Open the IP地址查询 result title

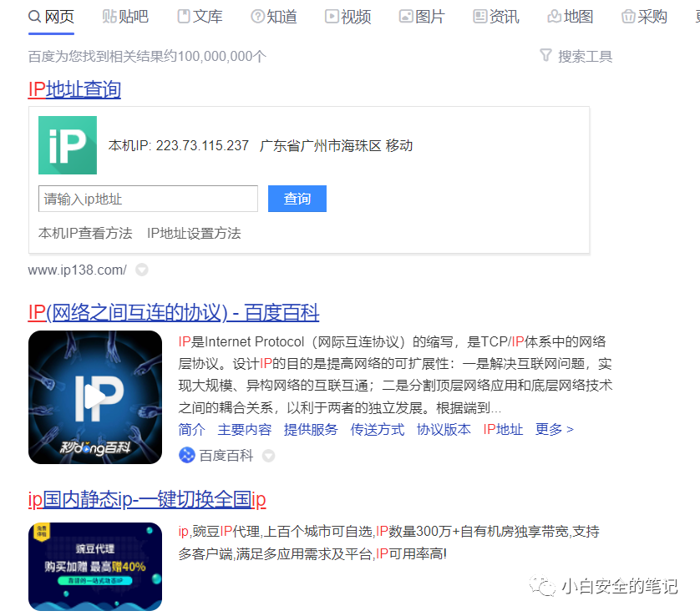74,89
